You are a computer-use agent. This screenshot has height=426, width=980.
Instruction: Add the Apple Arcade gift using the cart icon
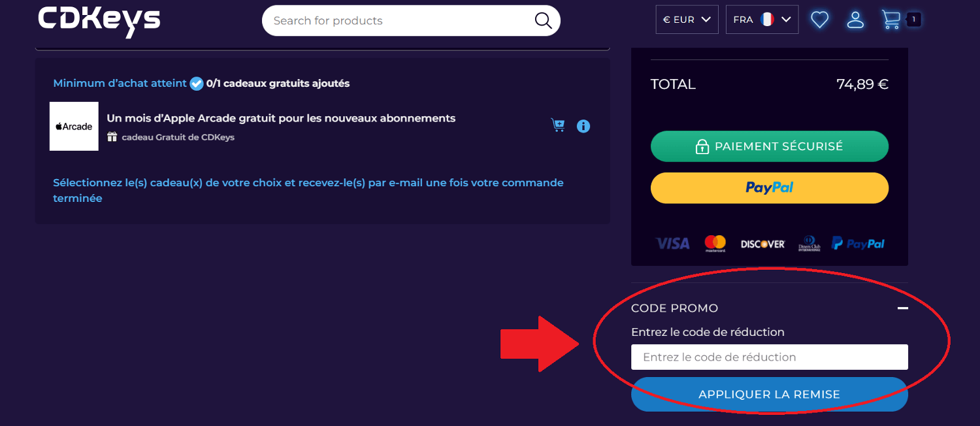pyautogui.click(x=558, y=125)
